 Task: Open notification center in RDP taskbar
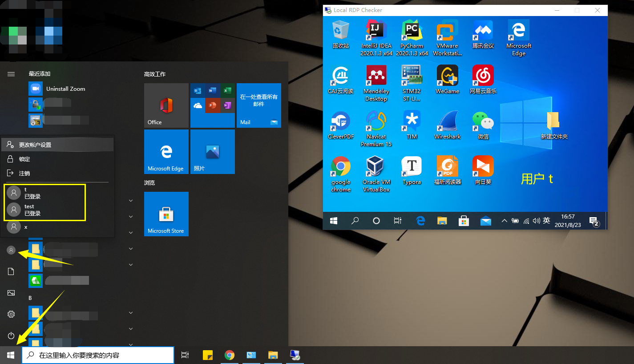click(594, 221)
